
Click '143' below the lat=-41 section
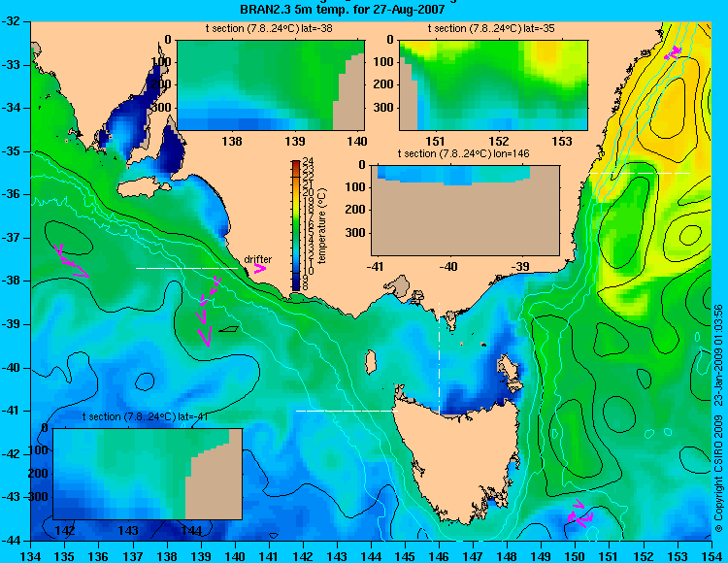[x=128, y=530]
